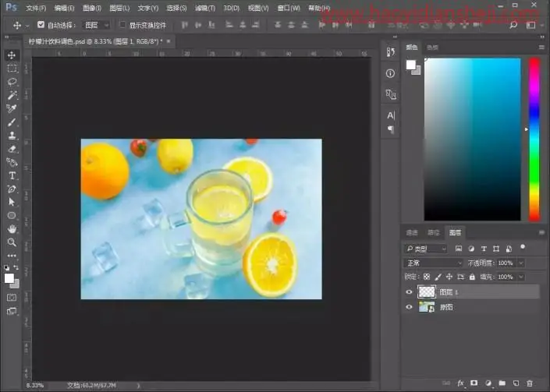
Task: Uncheck the 自动选择 checkbox
Action: click(41, 24)
